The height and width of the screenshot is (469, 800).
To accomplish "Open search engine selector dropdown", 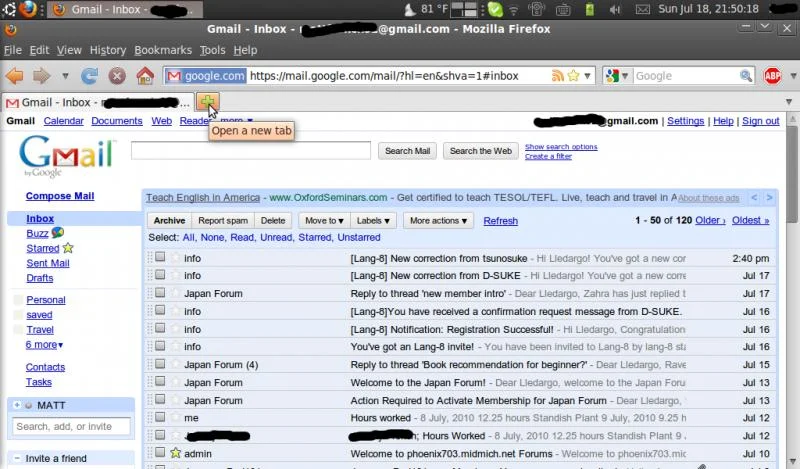I will (616, 76).
